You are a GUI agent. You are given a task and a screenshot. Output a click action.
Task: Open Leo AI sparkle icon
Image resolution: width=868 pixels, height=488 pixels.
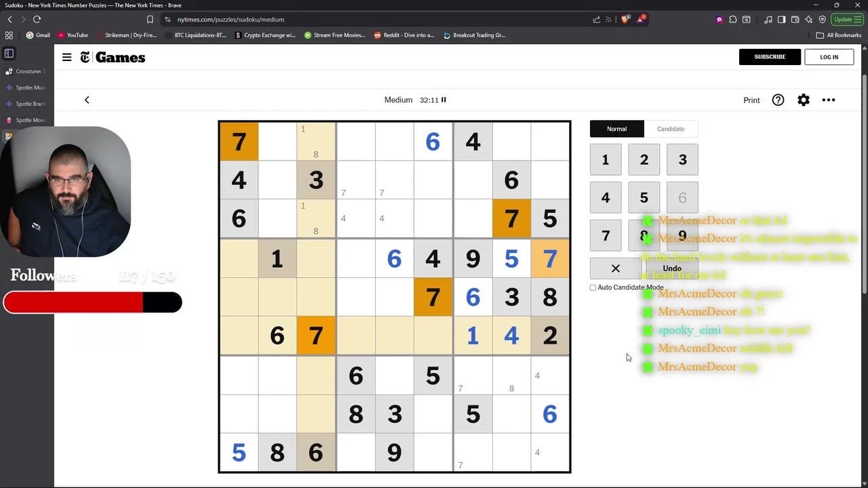pos(809,20)
